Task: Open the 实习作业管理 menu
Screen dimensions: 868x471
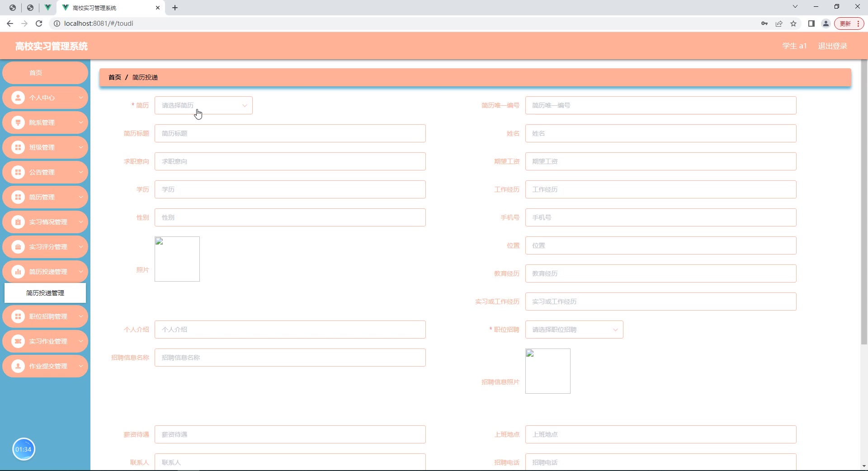Action: 45,341
